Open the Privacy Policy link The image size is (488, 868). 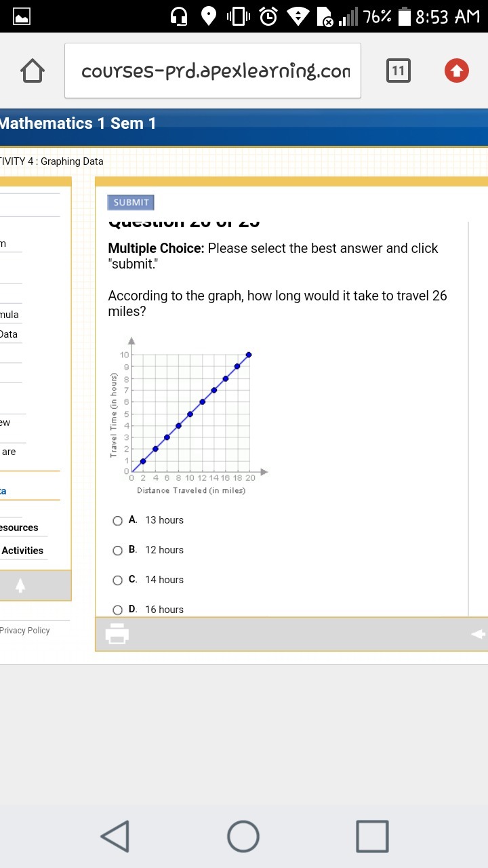24,631
